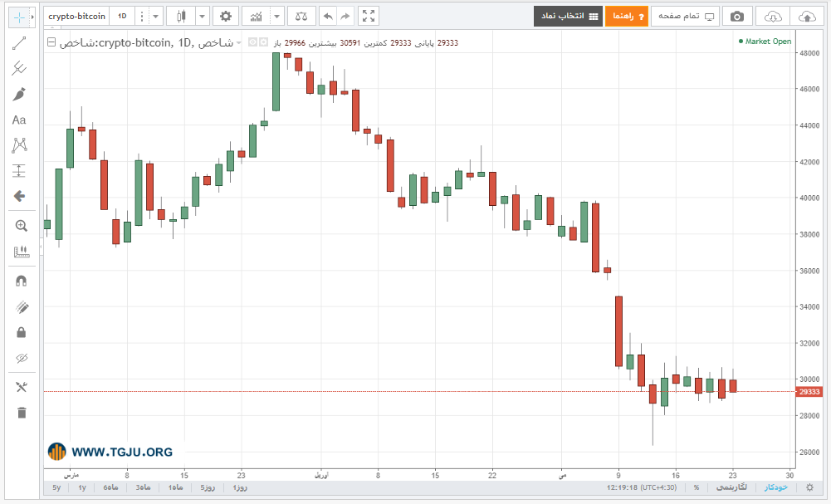
Task: Delete all drawings with the trash icon
Action: (22, 413)
